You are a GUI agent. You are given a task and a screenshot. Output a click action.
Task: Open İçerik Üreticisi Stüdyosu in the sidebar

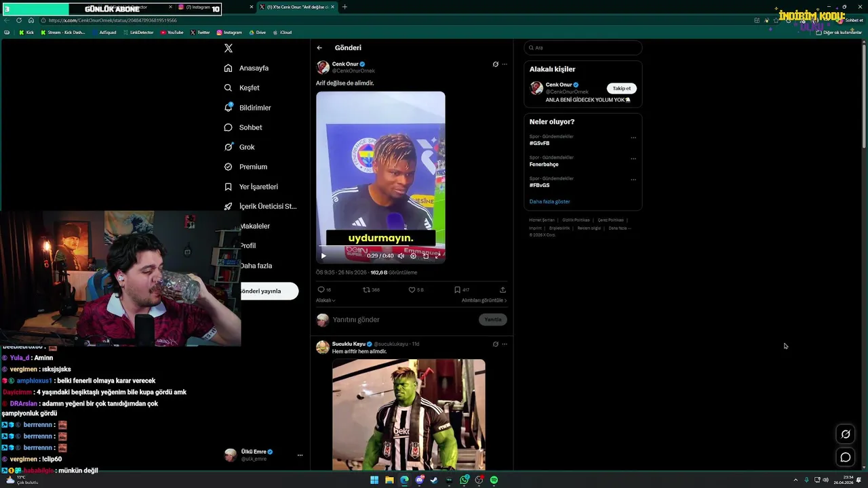coord(260,206)
